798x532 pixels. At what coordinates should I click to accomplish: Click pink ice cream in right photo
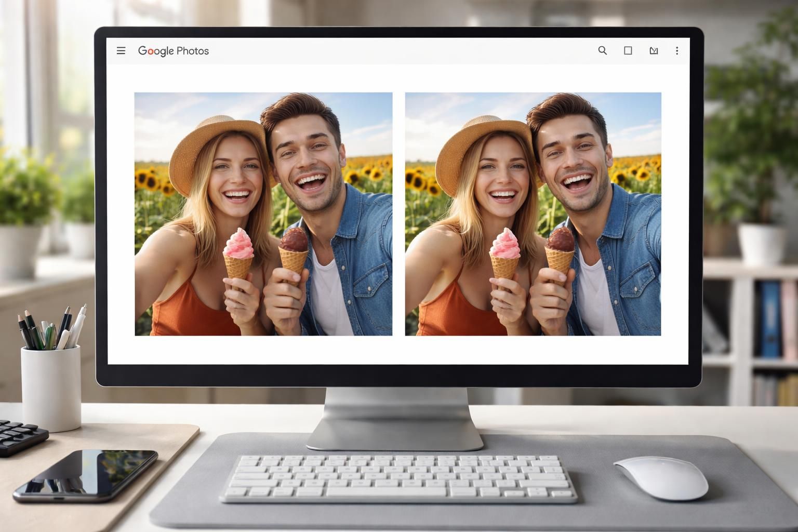click(504, 244)
